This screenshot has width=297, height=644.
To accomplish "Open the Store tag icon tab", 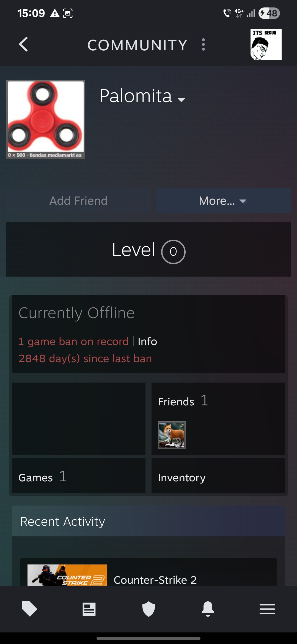I will pos(29,609).
